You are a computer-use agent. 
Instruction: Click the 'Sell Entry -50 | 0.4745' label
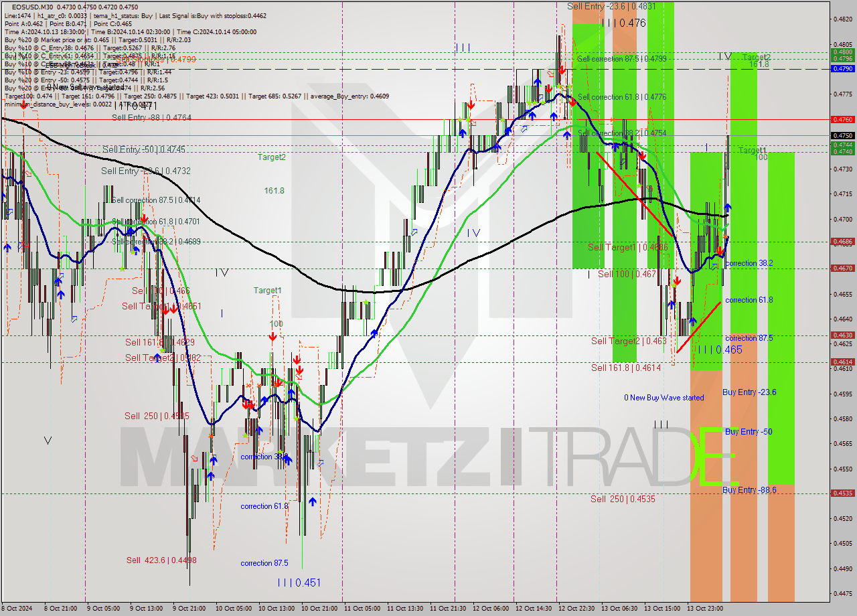tap(144, 149)
